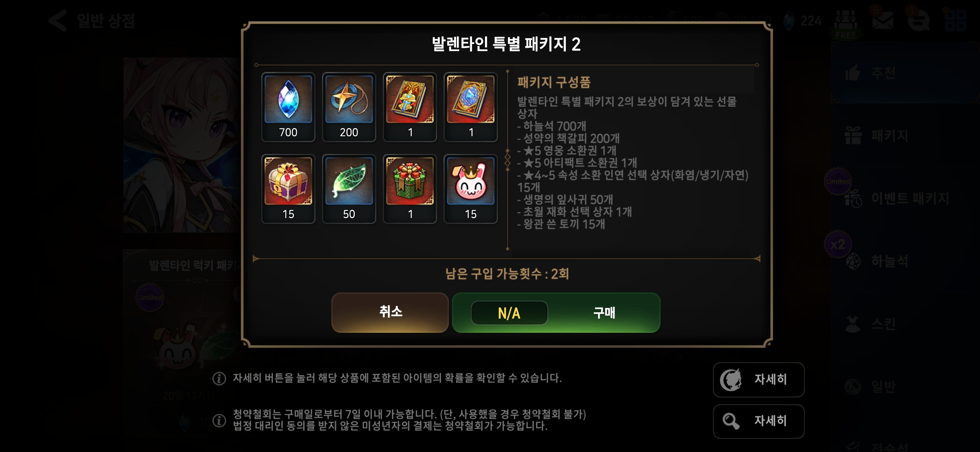Select the green gift box item icon
This screenshot has height=452, width=980.
pos(410,189)
